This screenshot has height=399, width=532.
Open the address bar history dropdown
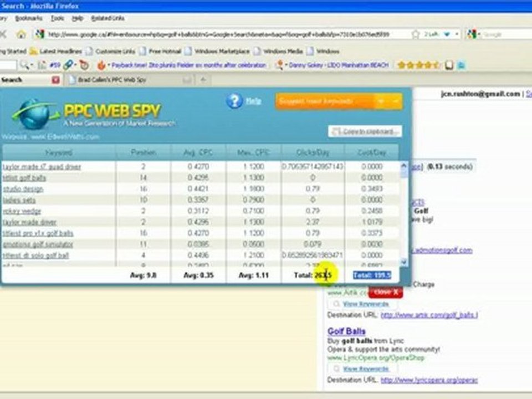tap(457, 34)
